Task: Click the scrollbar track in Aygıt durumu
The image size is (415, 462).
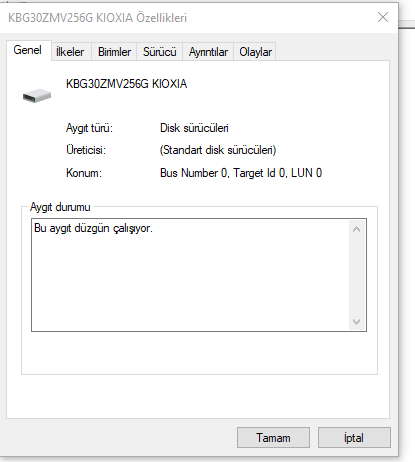Action: [356, 275]
